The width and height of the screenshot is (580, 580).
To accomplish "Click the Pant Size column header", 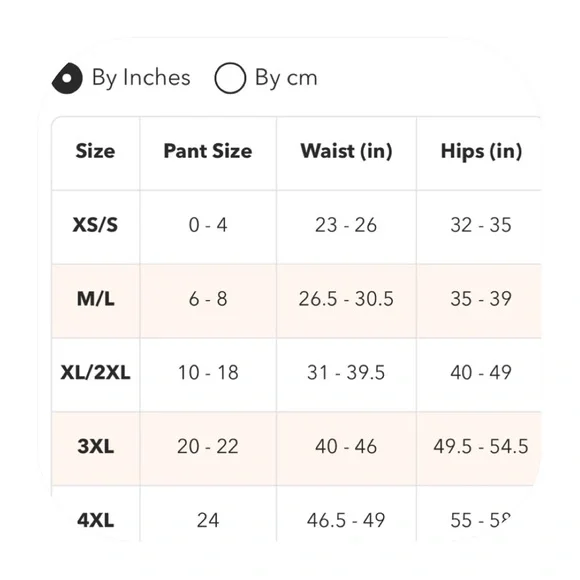I will [x=208, y=151].
